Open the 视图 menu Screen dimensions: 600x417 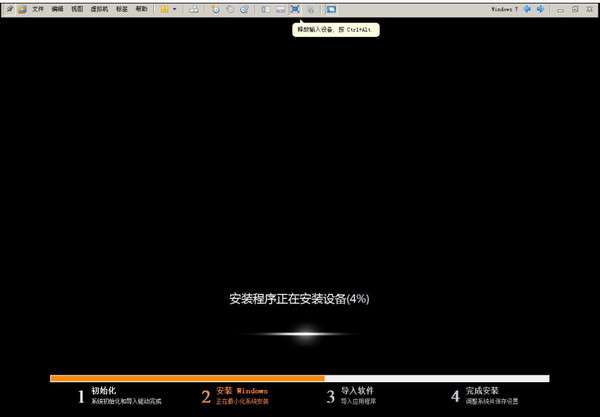[77, 9]
